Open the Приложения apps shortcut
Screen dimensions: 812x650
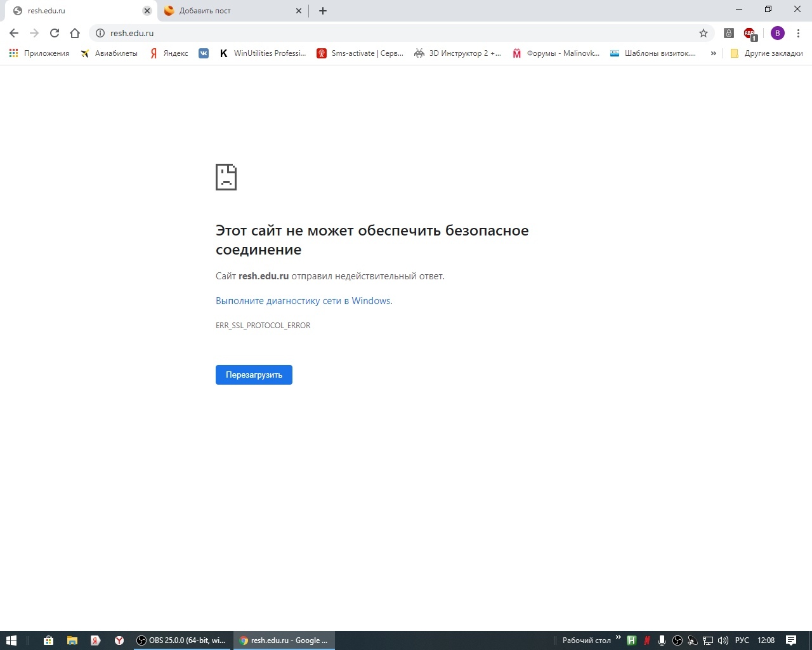tap(39, 53)
